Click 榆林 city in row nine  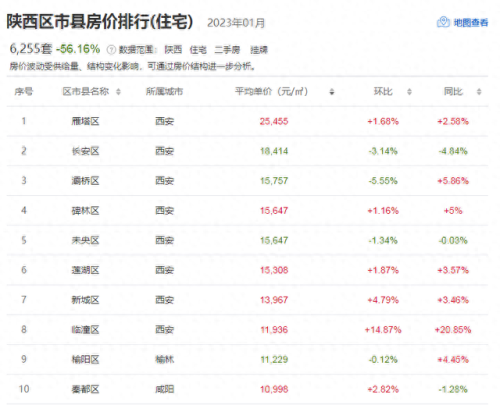click(164, 359)
